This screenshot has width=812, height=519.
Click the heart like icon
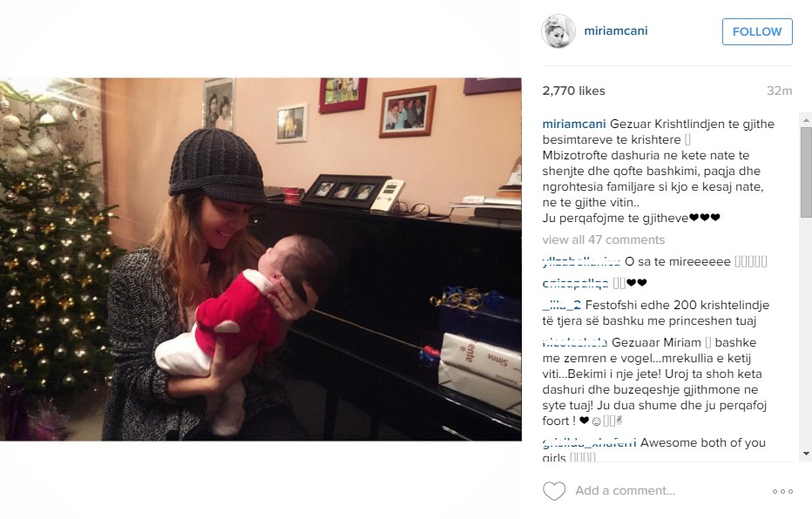click(553, 490)
